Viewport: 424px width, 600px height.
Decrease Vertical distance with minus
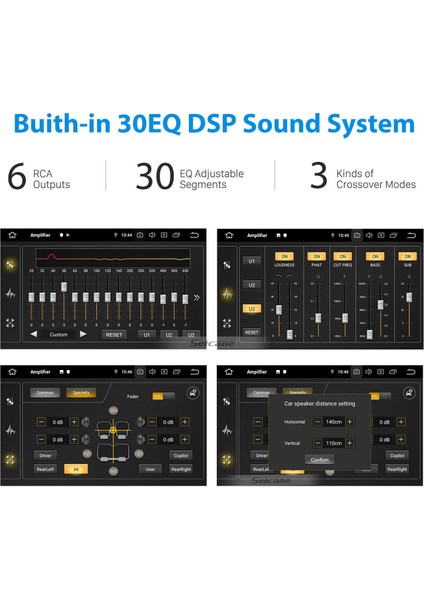[318, 443]
